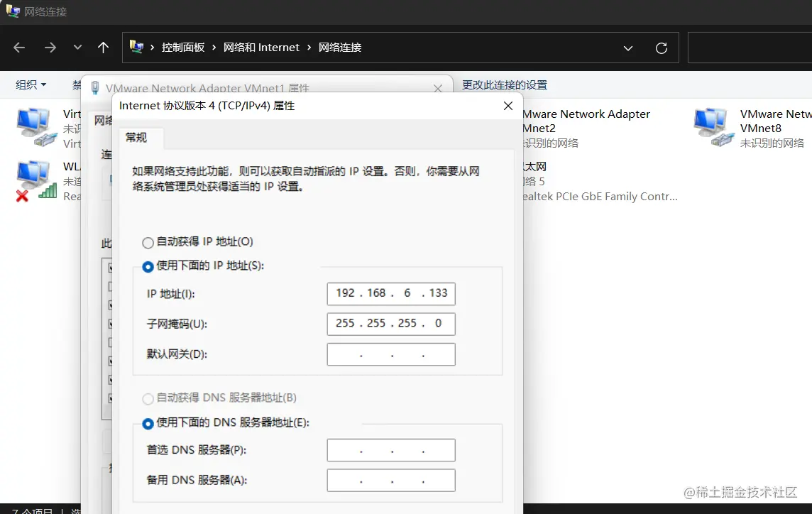Viewport: 812px width, 514px height.
Task: Open the 组织 dropdown menu
Action: coord(31,84)
